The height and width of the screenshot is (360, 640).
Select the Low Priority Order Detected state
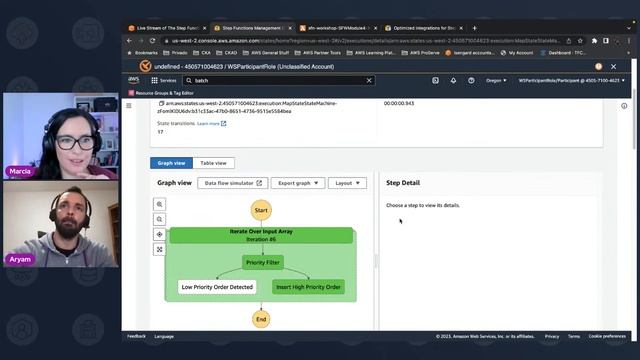coord(217,287)
